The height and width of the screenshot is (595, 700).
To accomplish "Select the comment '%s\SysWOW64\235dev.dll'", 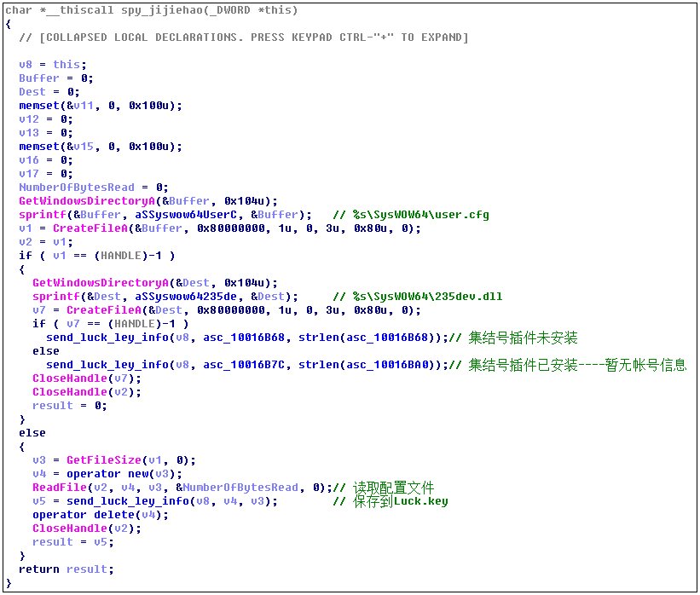I will click(428, 297).
